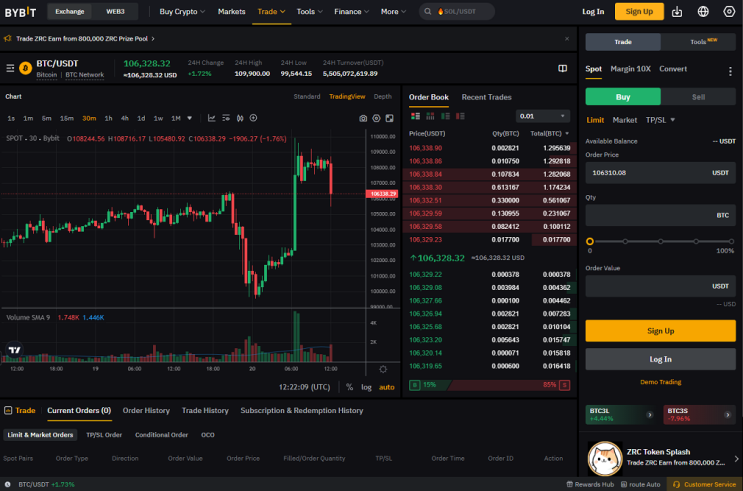Click the add compare plus icon
Viewport: 743px width, 491px height.
coord(254,118)
